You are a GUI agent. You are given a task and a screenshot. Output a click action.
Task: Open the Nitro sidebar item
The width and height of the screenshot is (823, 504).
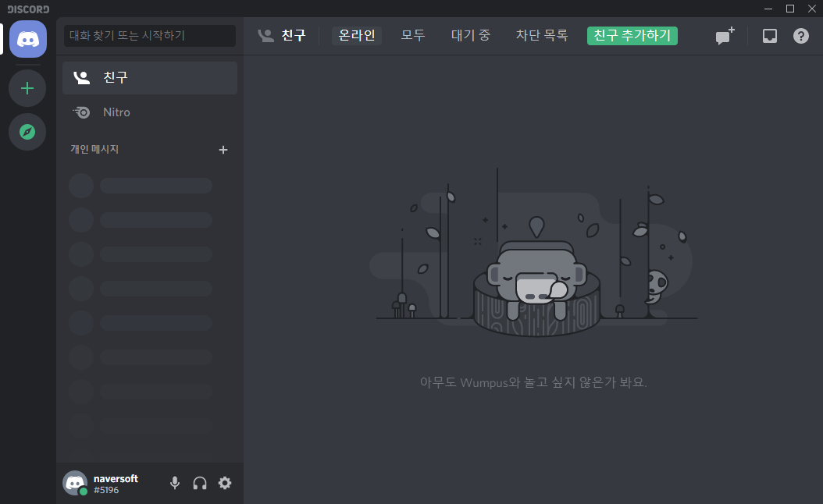(x=150, y=112)
